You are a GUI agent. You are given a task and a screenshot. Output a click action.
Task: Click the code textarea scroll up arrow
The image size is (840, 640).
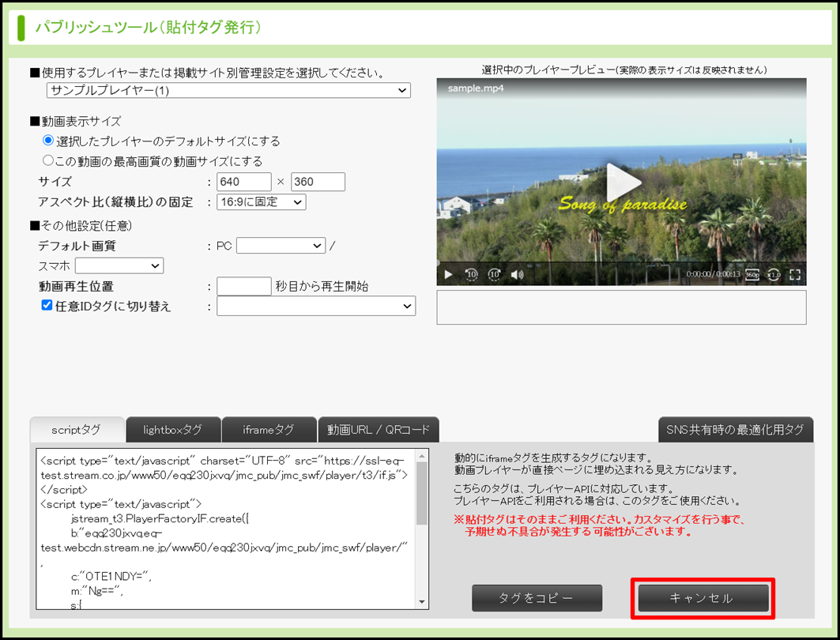(422, 456)
